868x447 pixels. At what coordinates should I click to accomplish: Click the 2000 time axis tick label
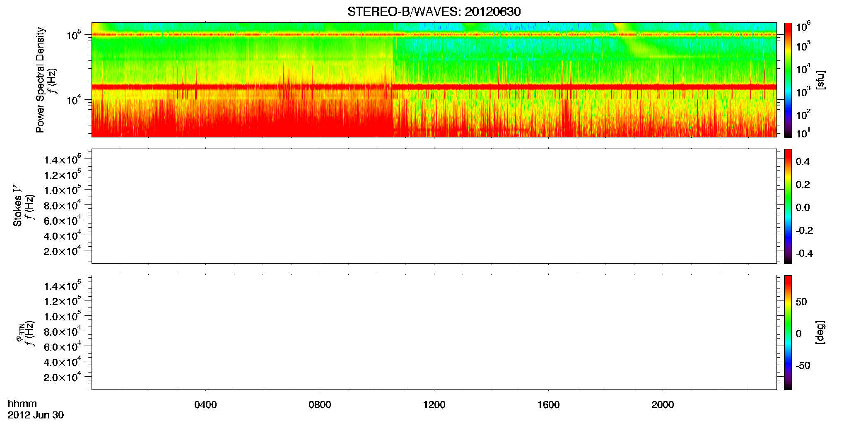(x=663, y=405)
